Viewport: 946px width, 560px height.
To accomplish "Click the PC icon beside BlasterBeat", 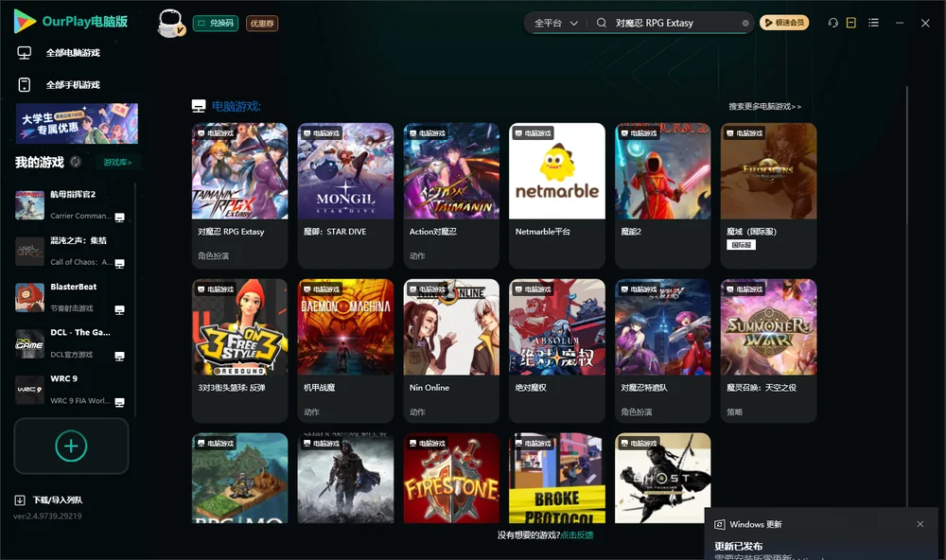I will [119, 309].
